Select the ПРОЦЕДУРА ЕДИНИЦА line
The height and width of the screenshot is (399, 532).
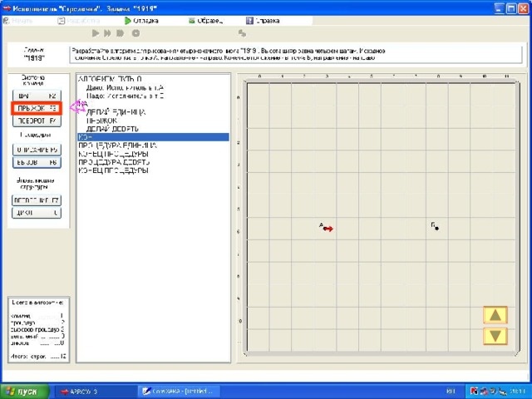tap(117, 145)
